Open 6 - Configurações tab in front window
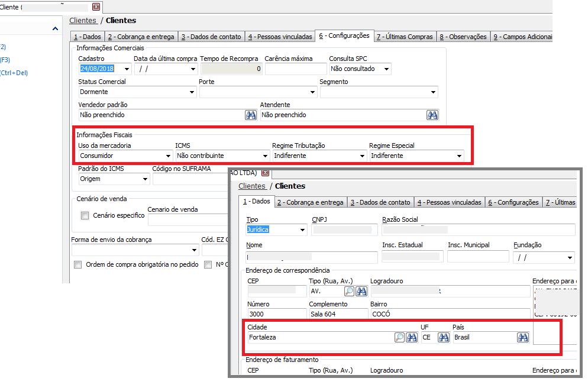 pos(513,202)
